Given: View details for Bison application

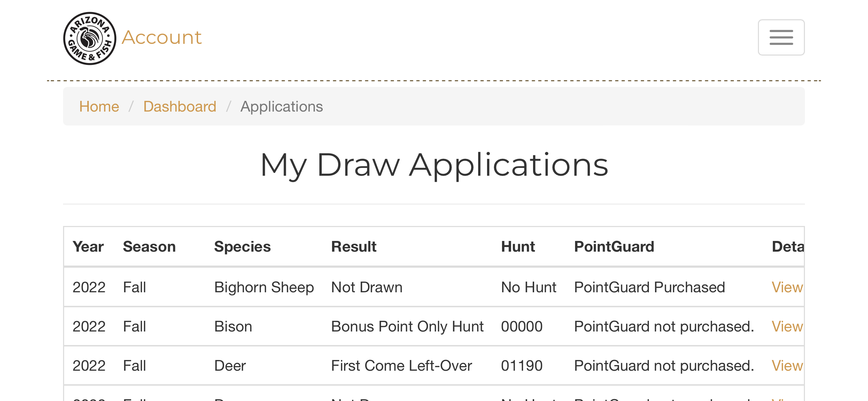Looking at the screenshot, I should click(787, 327).
